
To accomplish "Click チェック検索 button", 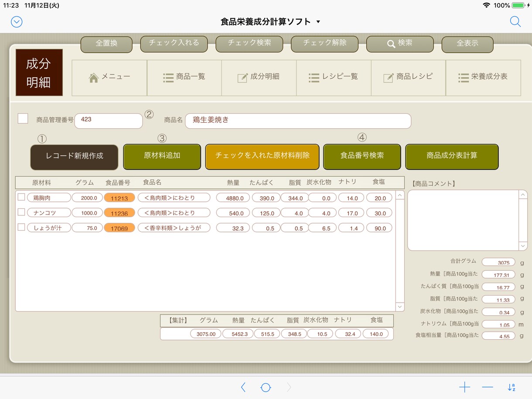I will [x=249, y=44].
